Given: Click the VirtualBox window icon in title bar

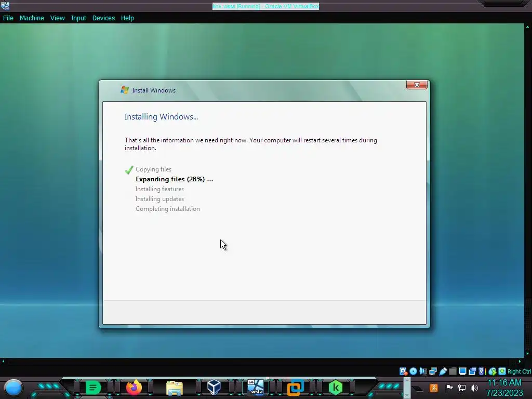Looking at the screenshot, I should coord(5,6).
